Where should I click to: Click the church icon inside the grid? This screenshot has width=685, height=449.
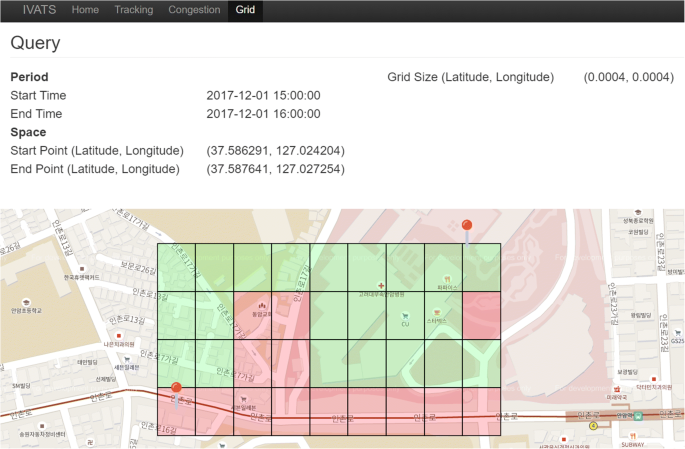pyautogui.click(x=262, y=303)
